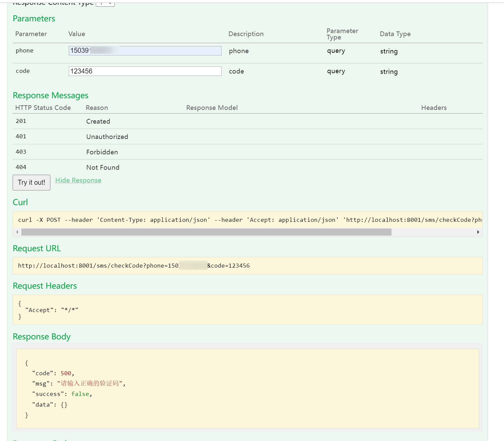
Task: Click the "msg" line in response body
Action: 79,384
